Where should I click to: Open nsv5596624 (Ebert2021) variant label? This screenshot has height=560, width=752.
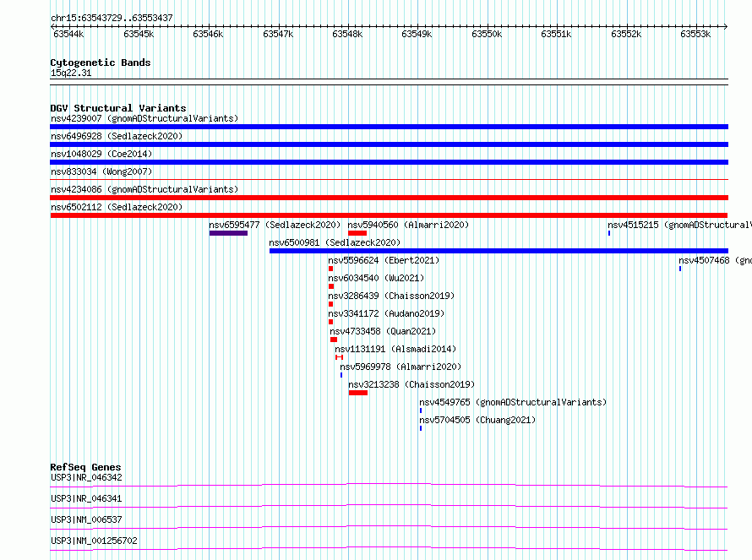(384, 260)
